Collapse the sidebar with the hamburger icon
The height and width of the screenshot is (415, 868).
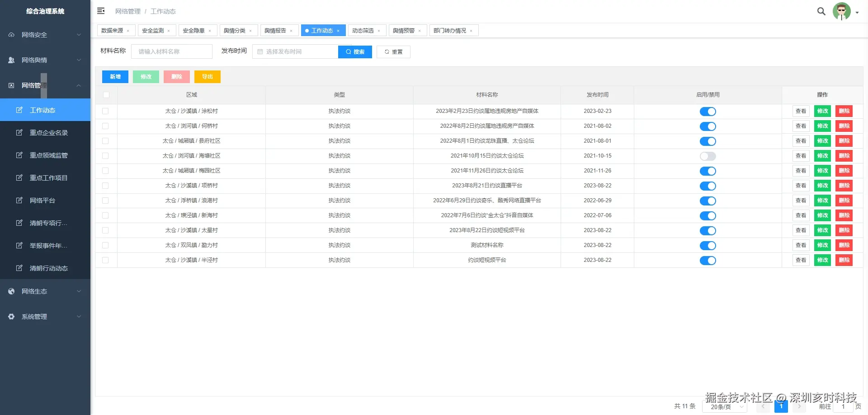[101, 11]
